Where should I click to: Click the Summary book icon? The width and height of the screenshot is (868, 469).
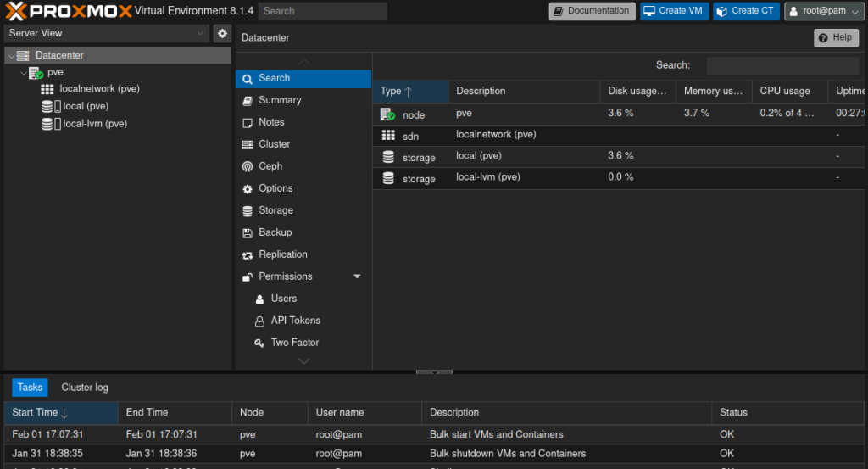coord(248,101)
